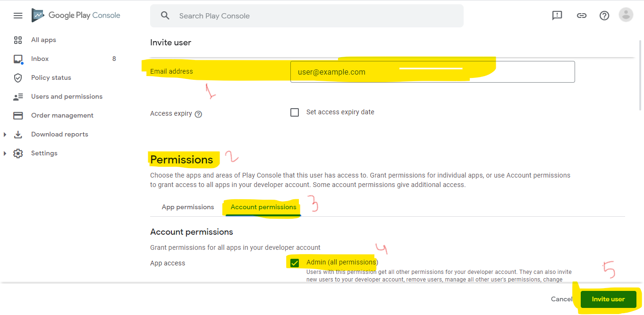Open the help question mark icon
The width and height of the screenshot is (644, 315).
click(604, 16)
